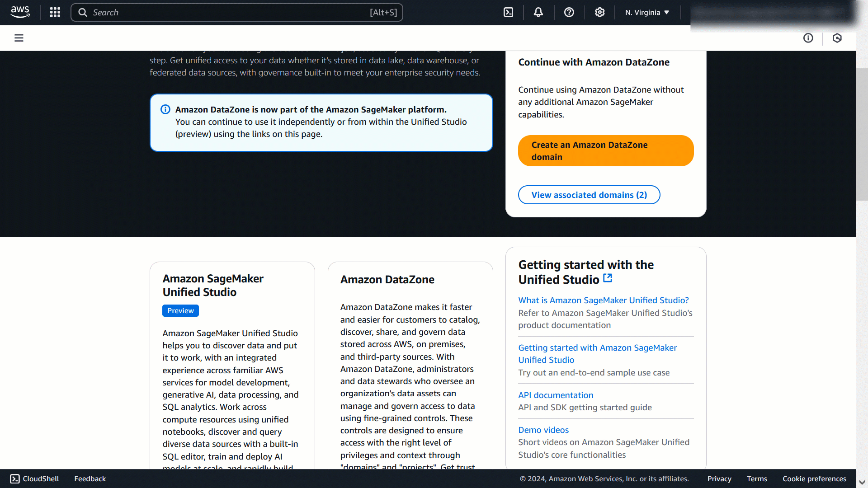Toggle the info panel icon
The image size is (868, 488).
tap(808, 38)
